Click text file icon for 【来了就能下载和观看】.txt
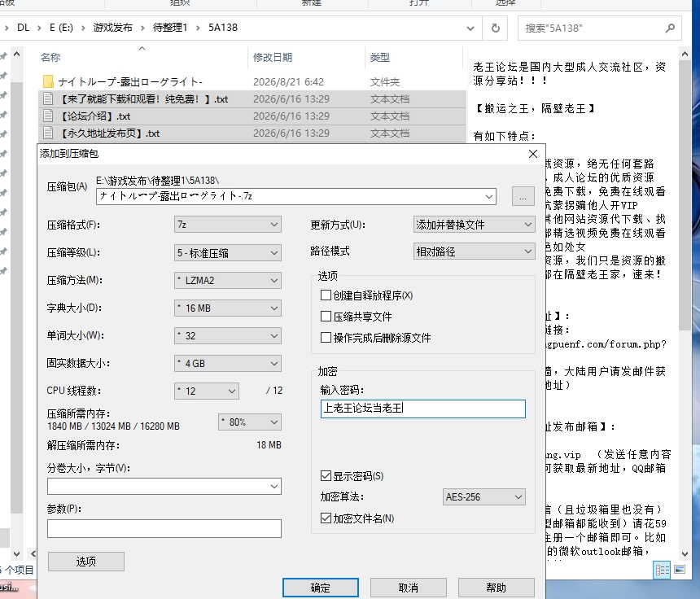Screen dimensions: 700x599 [x=48, y=98]
